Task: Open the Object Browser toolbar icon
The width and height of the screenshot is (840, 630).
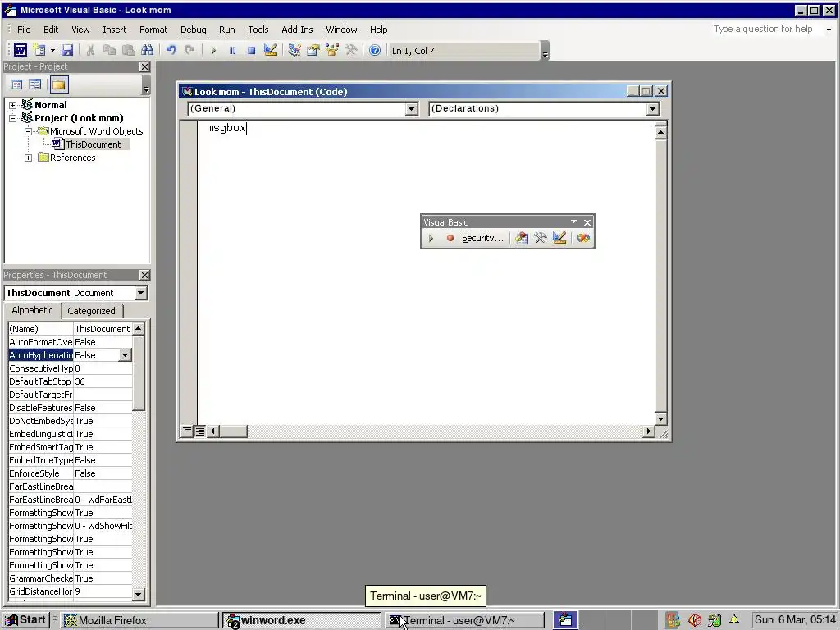Action: pyautogui.click(x=332, y=50)
